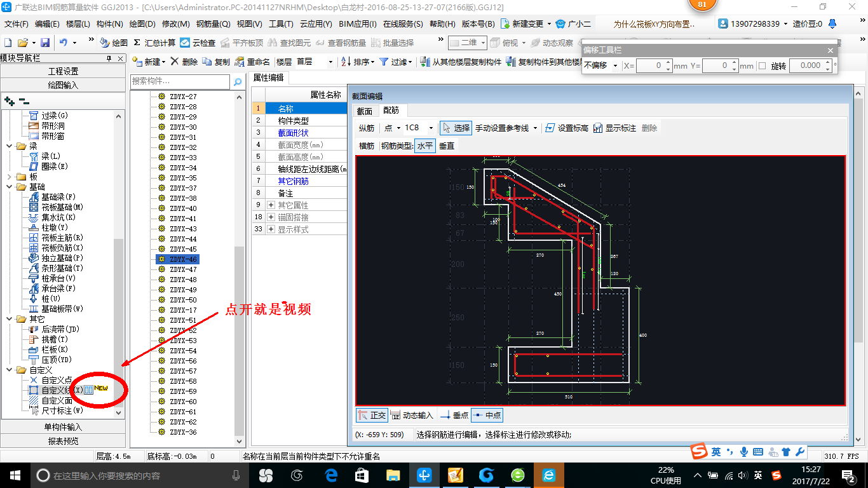Image resolution: width=868 pixels, height=488 pixels.
Task: Select 筏板基础(M) in the tree
Action: (x=56, y=207)
